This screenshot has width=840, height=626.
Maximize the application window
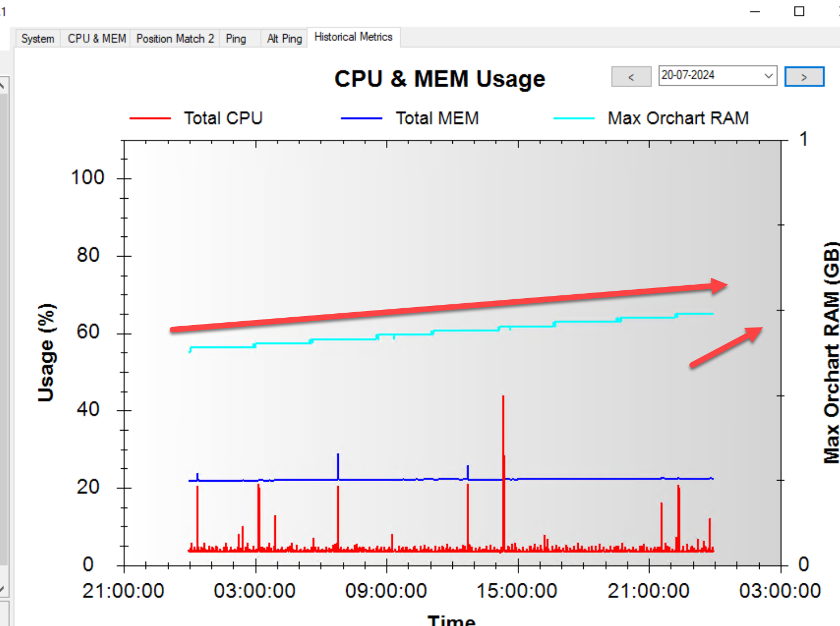[x=799, y=11]
